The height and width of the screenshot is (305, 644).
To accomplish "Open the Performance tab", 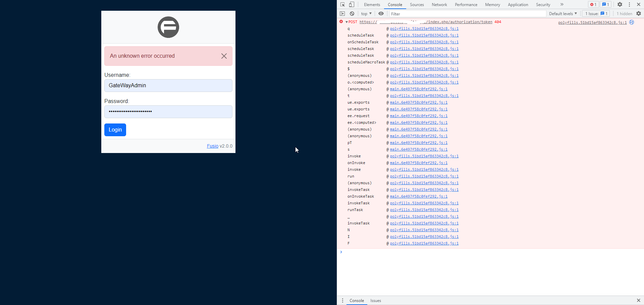I will [x=466, y=5].
